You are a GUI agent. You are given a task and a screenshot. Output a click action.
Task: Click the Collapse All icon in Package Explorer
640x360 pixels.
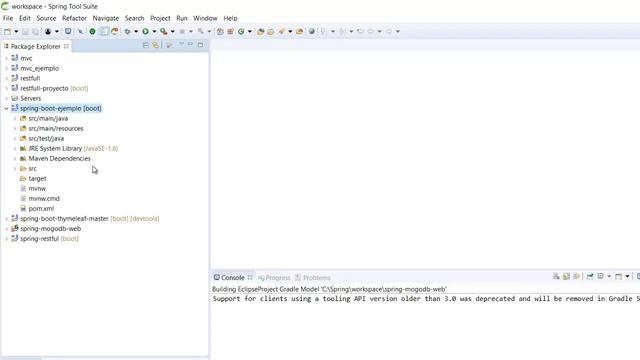pos(146,45)
